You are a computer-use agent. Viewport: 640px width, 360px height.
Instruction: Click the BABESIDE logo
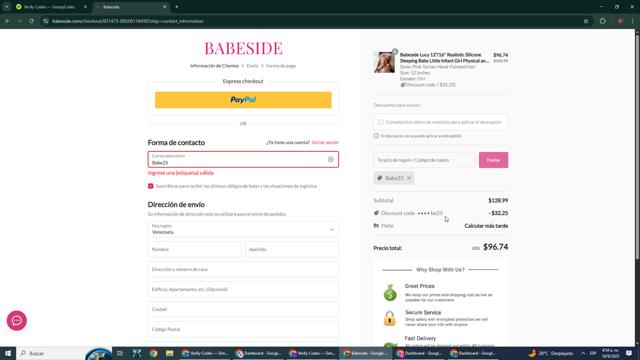[x=243, y=48]
